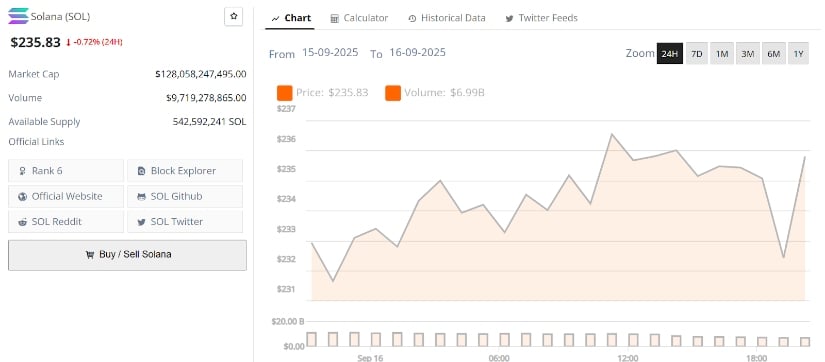Click the Buy / Sell Solana button
The width and height of the screenshot is (825, 362).
[127, 255]
